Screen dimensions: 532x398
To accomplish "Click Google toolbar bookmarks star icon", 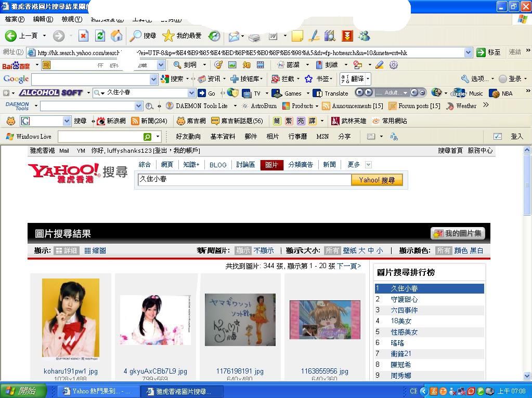I will pos(308,79).
